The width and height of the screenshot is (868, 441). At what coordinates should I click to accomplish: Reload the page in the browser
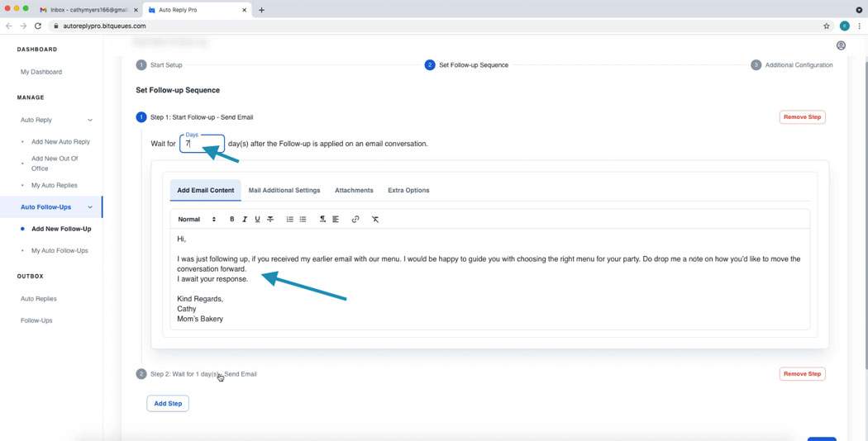(x=38, y=26)
